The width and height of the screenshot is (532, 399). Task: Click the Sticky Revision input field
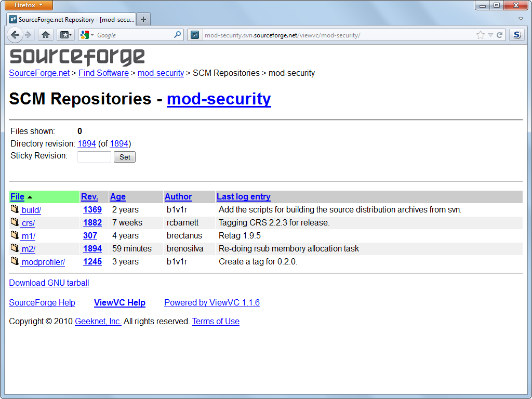(95, 157)
